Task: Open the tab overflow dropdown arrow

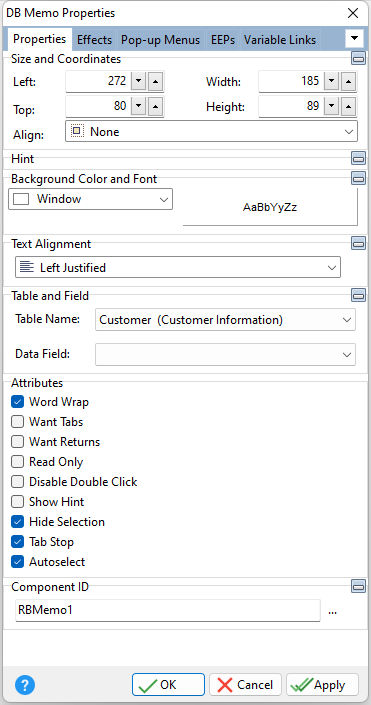Action: (354, 39)
